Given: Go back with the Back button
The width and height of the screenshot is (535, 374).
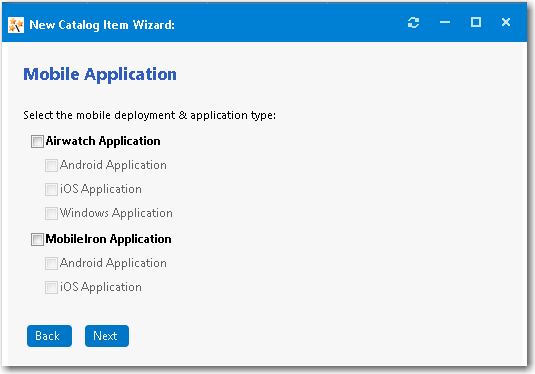Looking at the screenshot, I should pos(49,336).
